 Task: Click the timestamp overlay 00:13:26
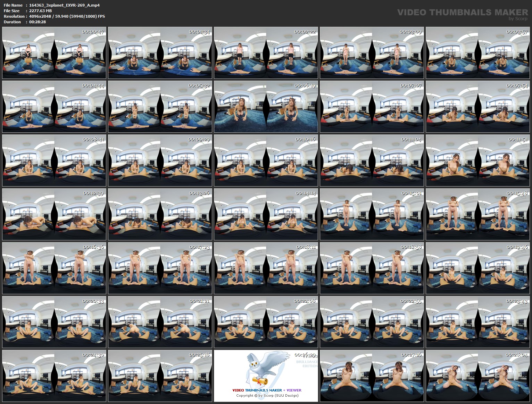(199, 193)
